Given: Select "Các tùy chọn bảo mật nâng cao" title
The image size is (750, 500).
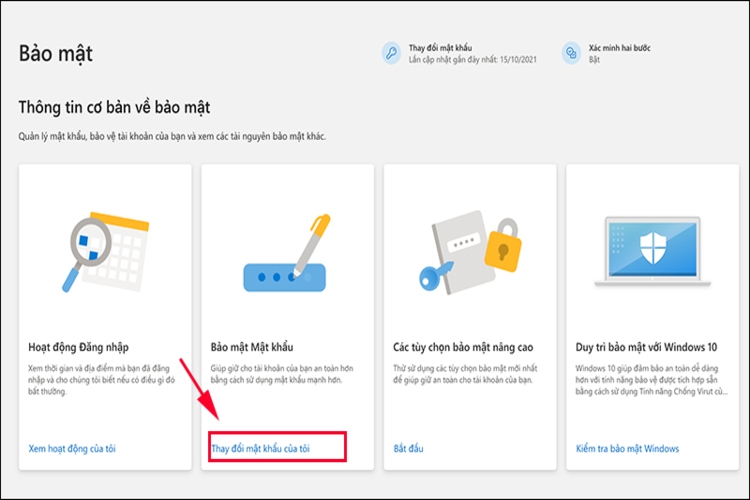Looking at the screenshot, I should click(x=463, y=347).
